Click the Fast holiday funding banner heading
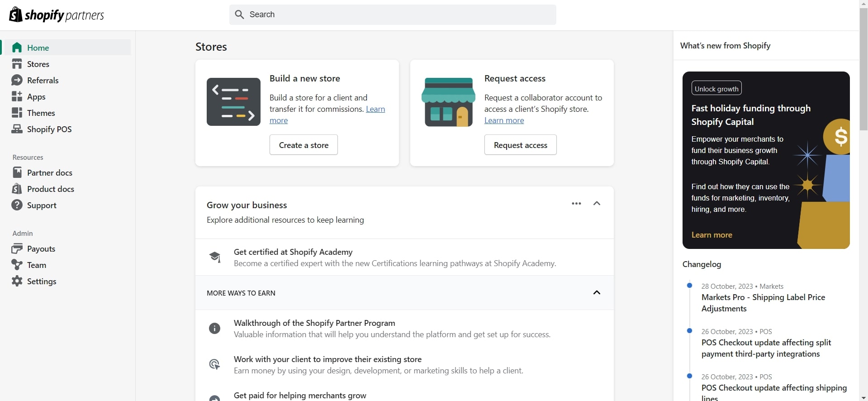 751,115
